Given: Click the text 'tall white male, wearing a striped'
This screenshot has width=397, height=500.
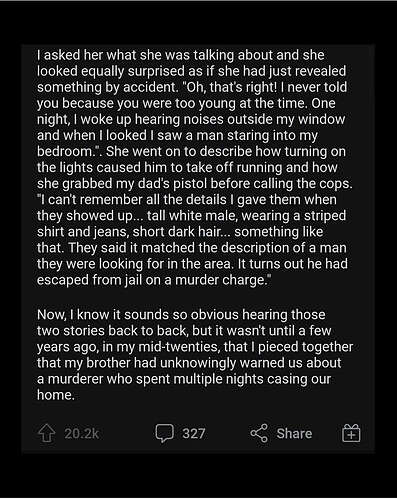Looking at the screenshot, I should click(x=246, y=216).
